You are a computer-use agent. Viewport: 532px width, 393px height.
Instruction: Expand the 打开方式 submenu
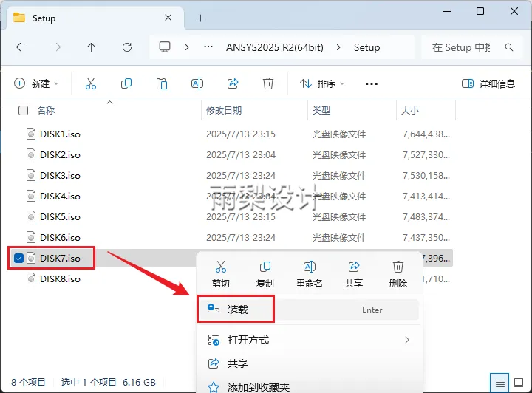pyautogui.click(x=407, y=340)
